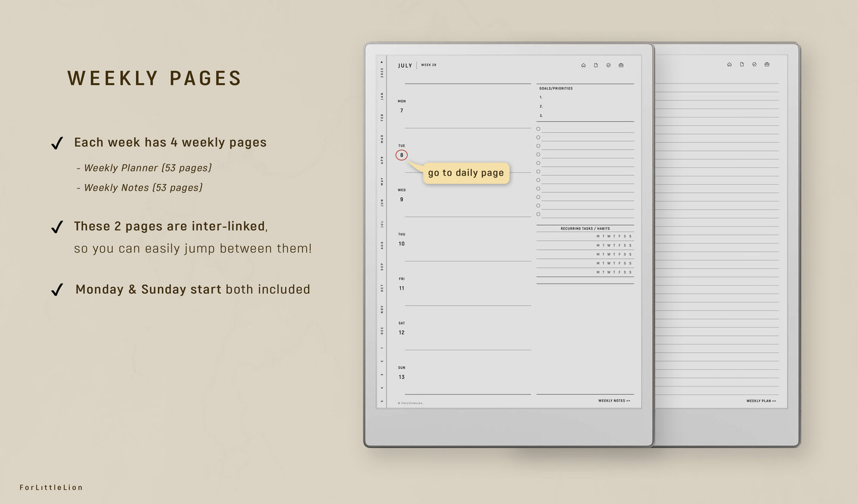This screenshot has width=858, height=504.
Task: Select side tab number 2
Action: pyautogui.click(x=382, y=361)
